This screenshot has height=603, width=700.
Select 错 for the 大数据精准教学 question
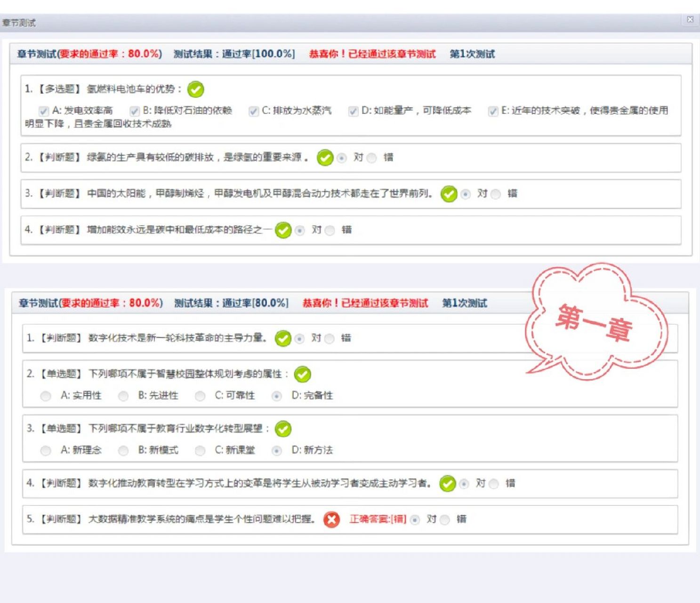[x=445, y=520]
